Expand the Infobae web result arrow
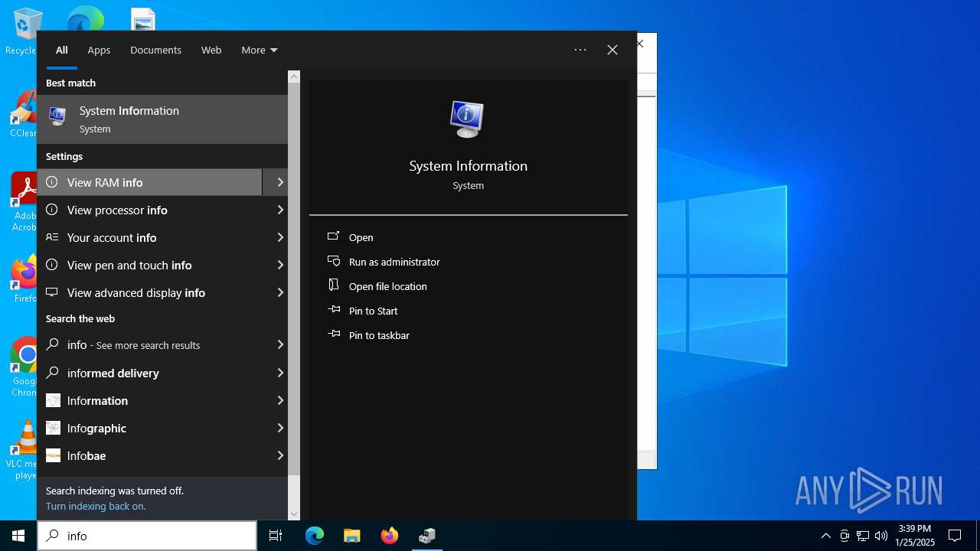This screenshot has height=551, width=980. 280,455
